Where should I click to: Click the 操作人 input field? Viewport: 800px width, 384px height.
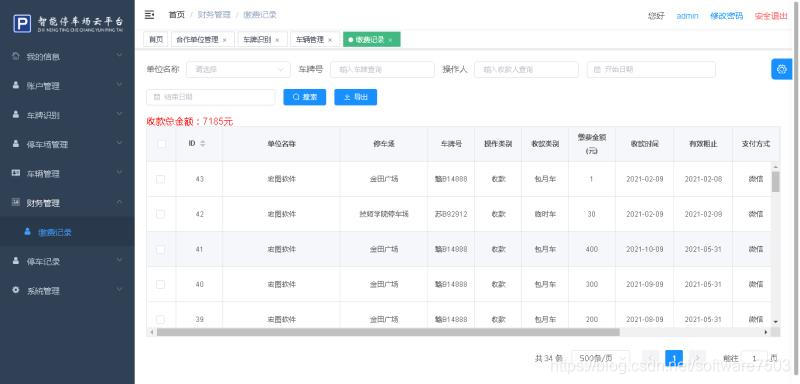point(526,69)
